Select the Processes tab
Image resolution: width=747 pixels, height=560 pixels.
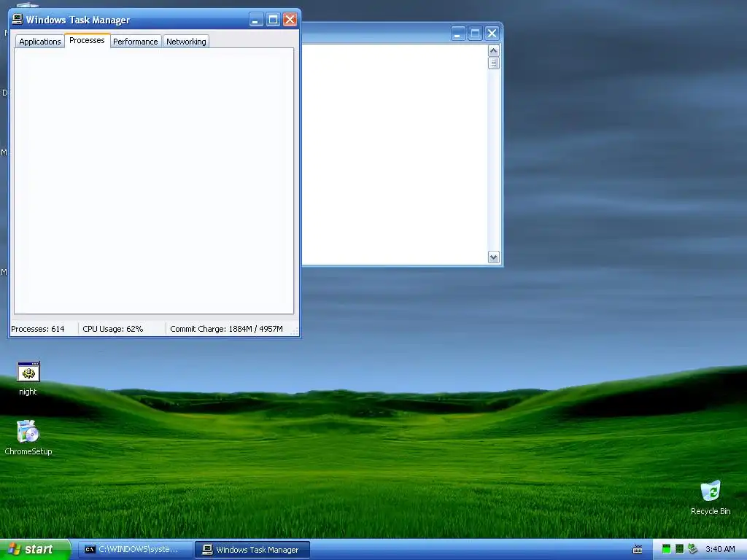click(87, 41)
